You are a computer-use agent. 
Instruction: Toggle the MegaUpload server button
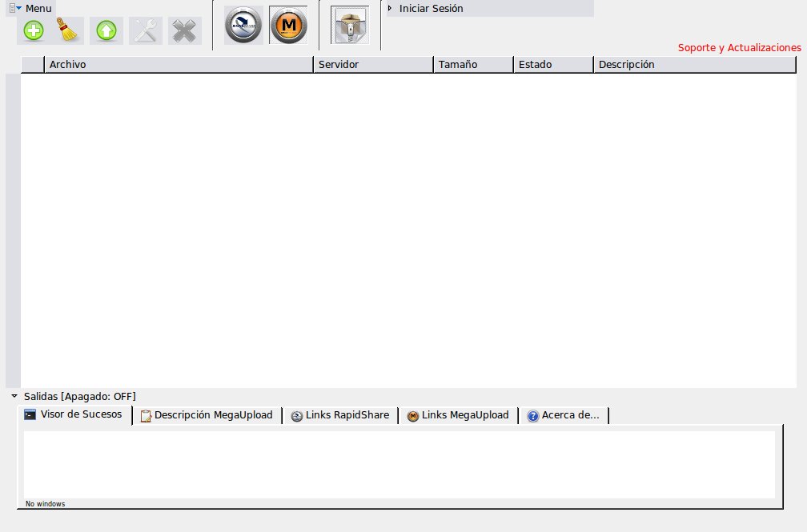288,26
